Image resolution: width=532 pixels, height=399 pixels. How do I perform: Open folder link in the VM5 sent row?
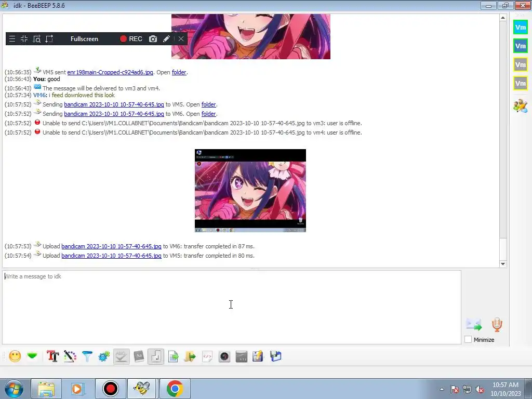pyautogui.click(x=179, y=72)
